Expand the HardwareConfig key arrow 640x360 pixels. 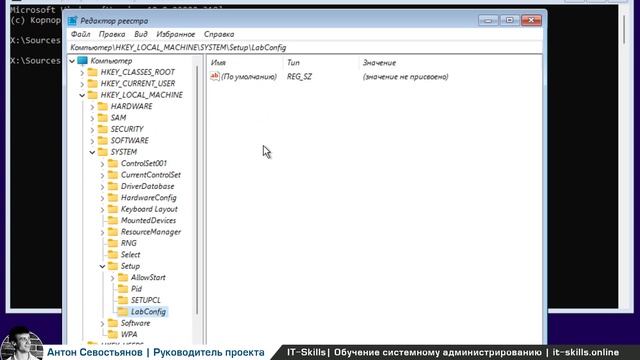tap(102, 198)
